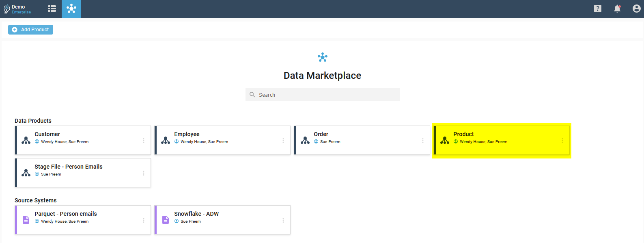The height and width of the screenshot is (243, 644).
Task: Open the Product card three-dot menu
Action: [562, 141]
